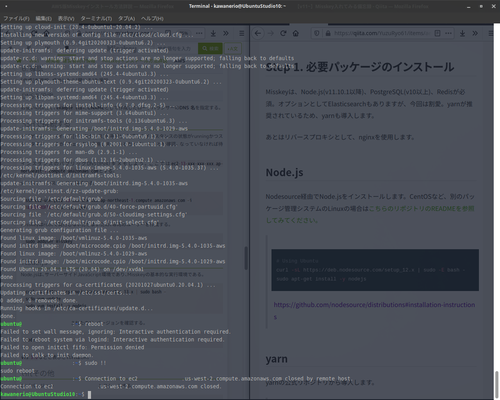
Task: Minimize the Terminal window
Action: pyautogui.click(x=469, y=6)
